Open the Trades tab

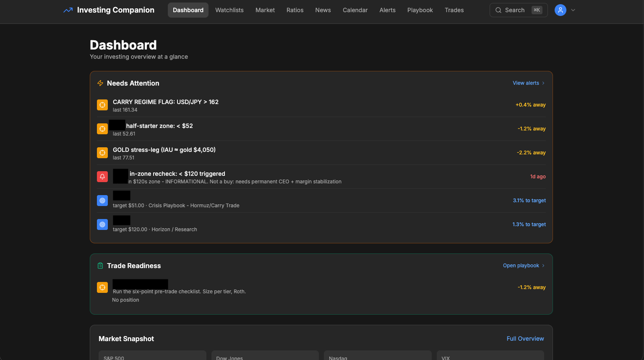click(454, 10)
